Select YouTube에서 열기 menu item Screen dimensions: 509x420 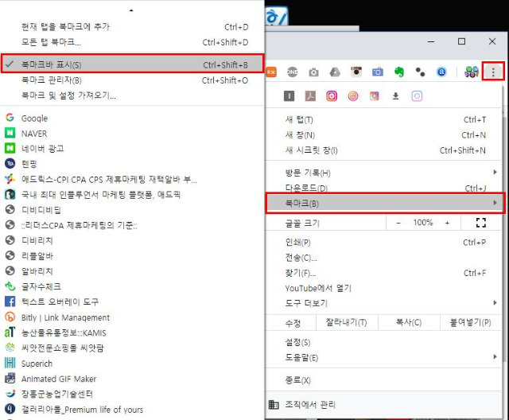click(x=385, y=288)
